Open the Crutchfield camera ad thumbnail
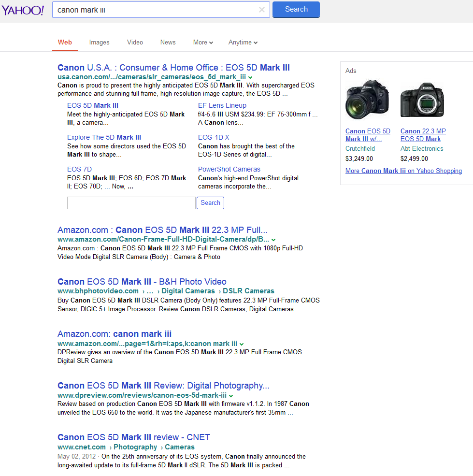The height and width of the screenshot is (476, 473). [x=367, y=100]
